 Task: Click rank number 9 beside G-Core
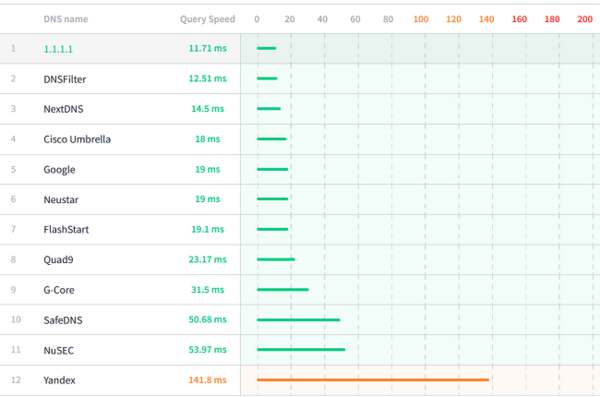coord(13,290)
